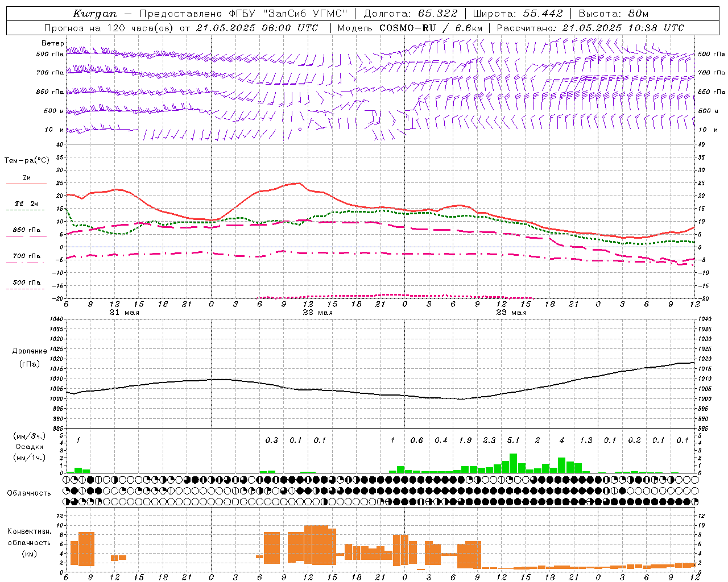This screenshot has height=582, width=728.
Task: Click the '700 гПа' temperature legend label
Action: tap(26, 256)
